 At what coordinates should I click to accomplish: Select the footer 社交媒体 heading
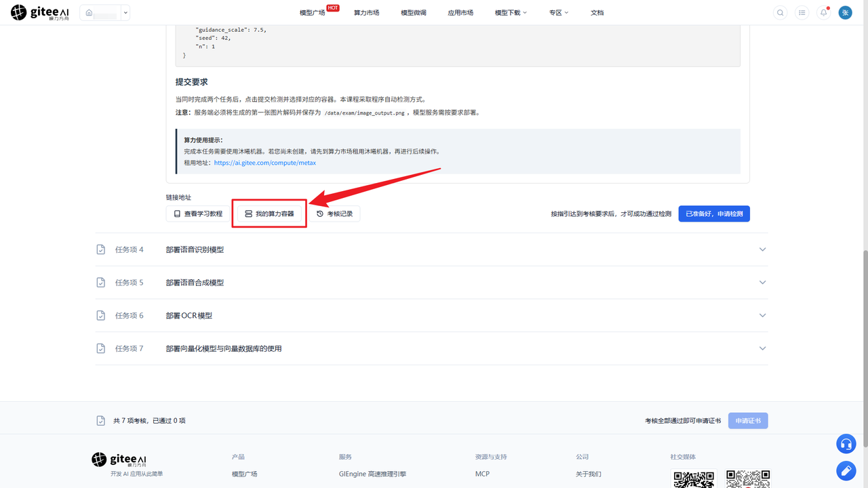pyautogui.click(x=683, y=457)
